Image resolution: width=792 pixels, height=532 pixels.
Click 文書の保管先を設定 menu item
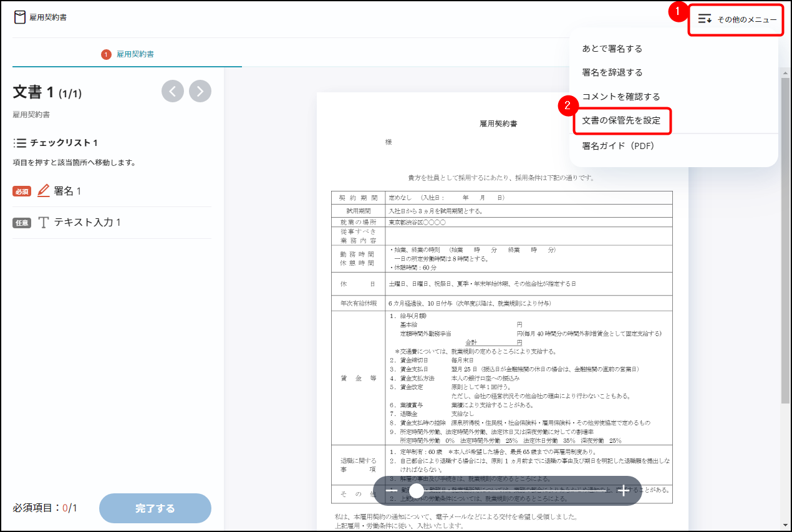[621, 120]
